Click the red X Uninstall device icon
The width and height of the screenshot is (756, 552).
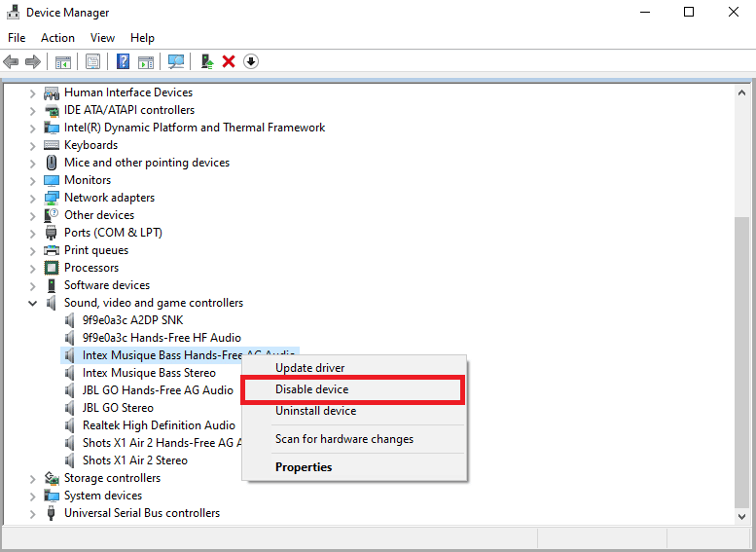[229, 61]
